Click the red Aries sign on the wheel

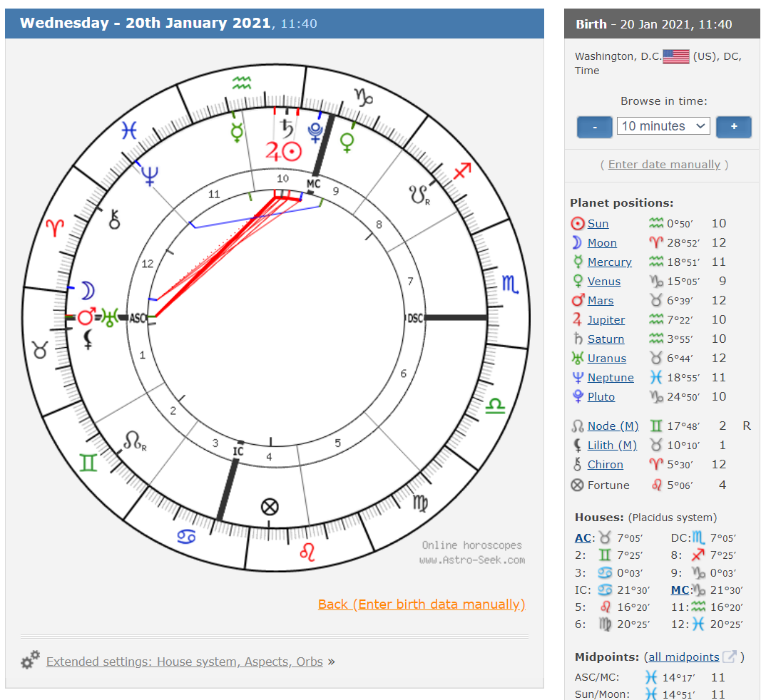click(55, 227)
